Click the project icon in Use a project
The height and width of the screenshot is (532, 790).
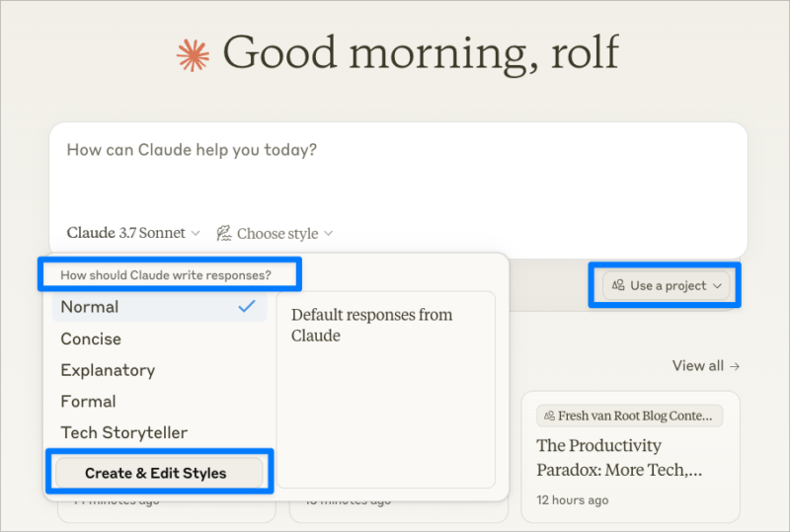pyautogui.click(x=618, y=286)
